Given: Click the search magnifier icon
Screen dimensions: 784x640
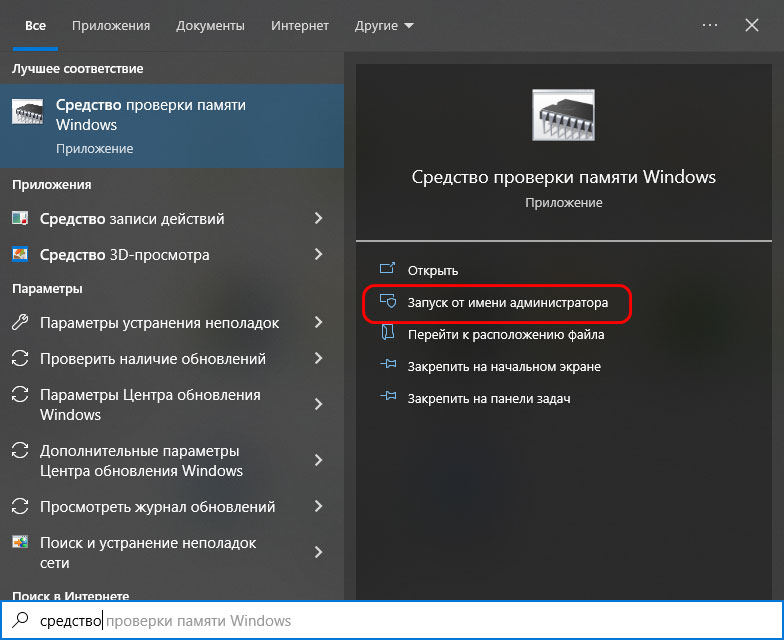Looking at the screenshot, I should click(x=20, y=620).
